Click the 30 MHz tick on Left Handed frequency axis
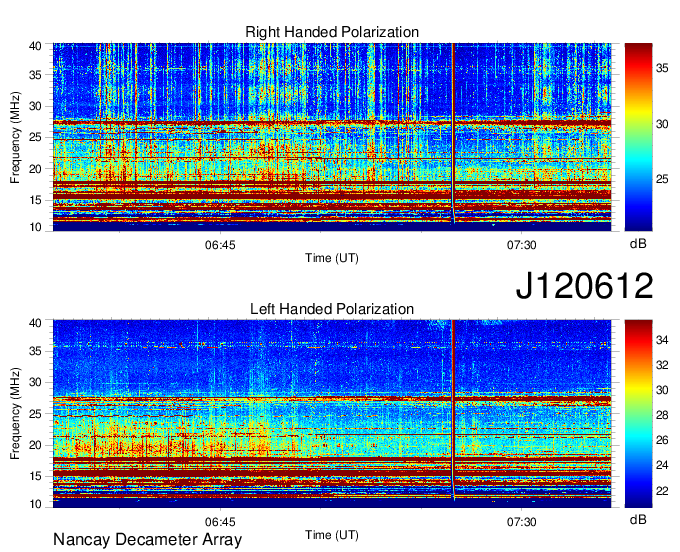The image size is (680, 552). (36, 382)
